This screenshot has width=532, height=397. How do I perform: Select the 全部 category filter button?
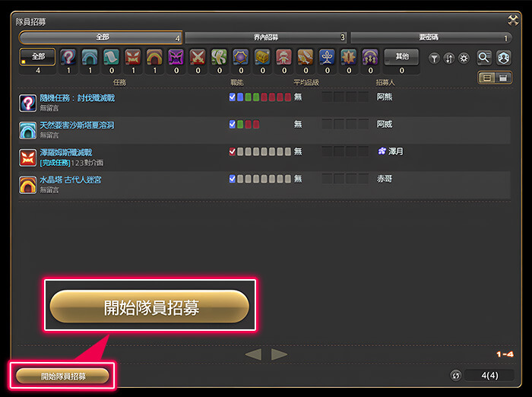point(38,56)
